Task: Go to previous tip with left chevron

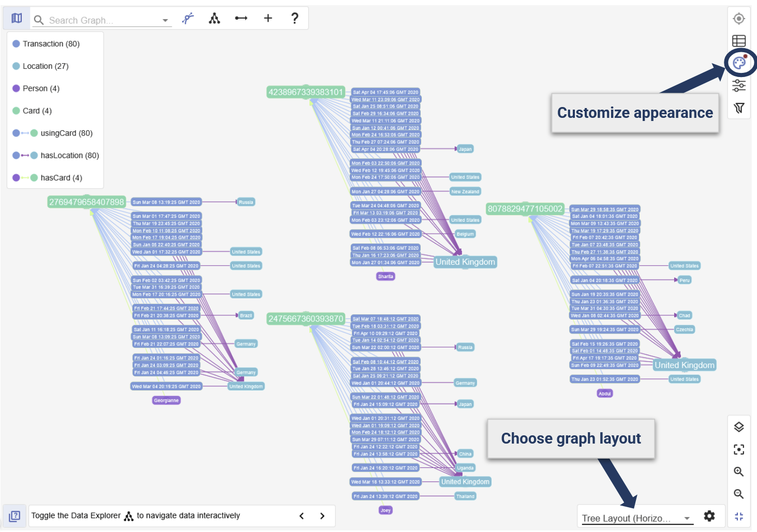Action: click(302, 516)
